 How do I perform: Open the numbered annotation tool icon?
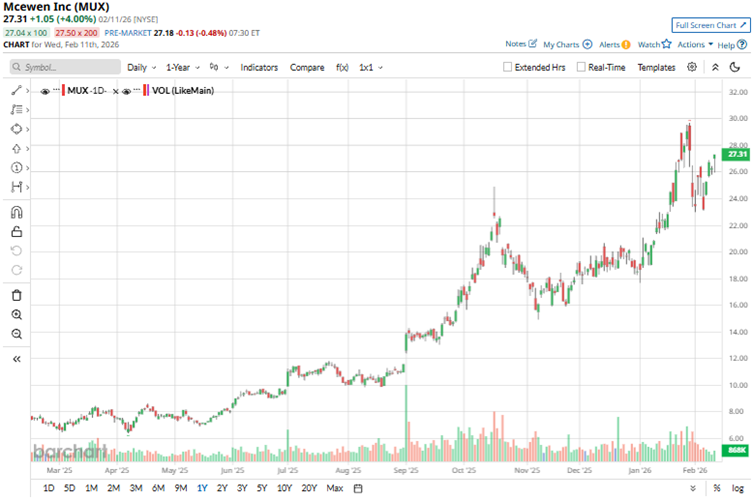(16, 168)
